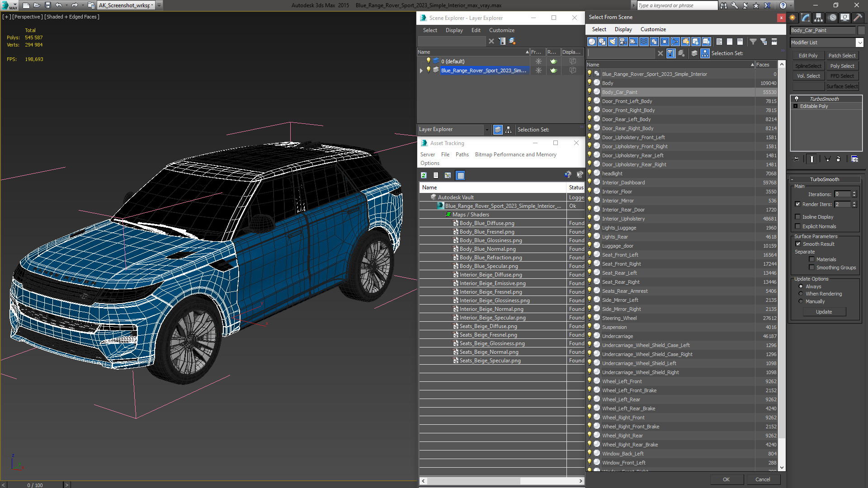Image resolution: width=868 pixels, height=488 pixels.
Task: Toggle Explicit Normals checkbox
Action: [798, 226]
